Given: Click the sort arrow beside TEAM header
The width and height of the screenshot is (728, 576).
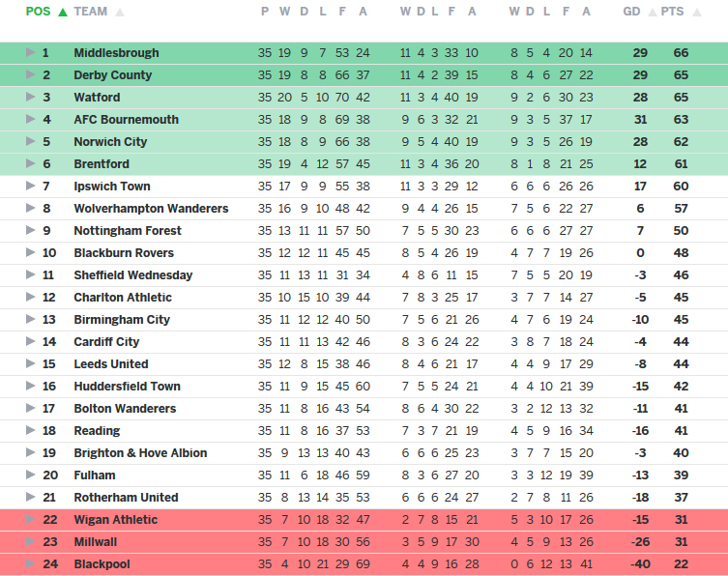Looking at the screenshot, I should pyautogui.click(x=120, y=13).
